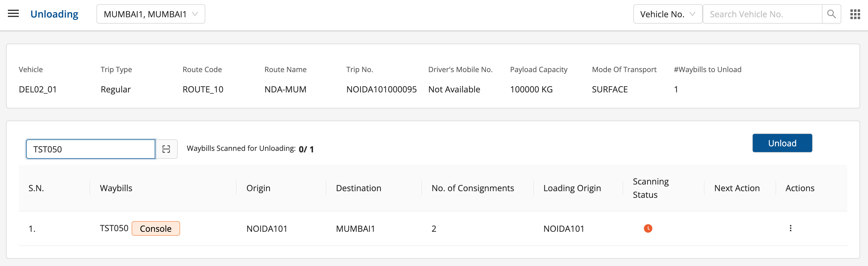Select waybill TST050 in the table
868x266 pixels.
[x=114, y=228]
